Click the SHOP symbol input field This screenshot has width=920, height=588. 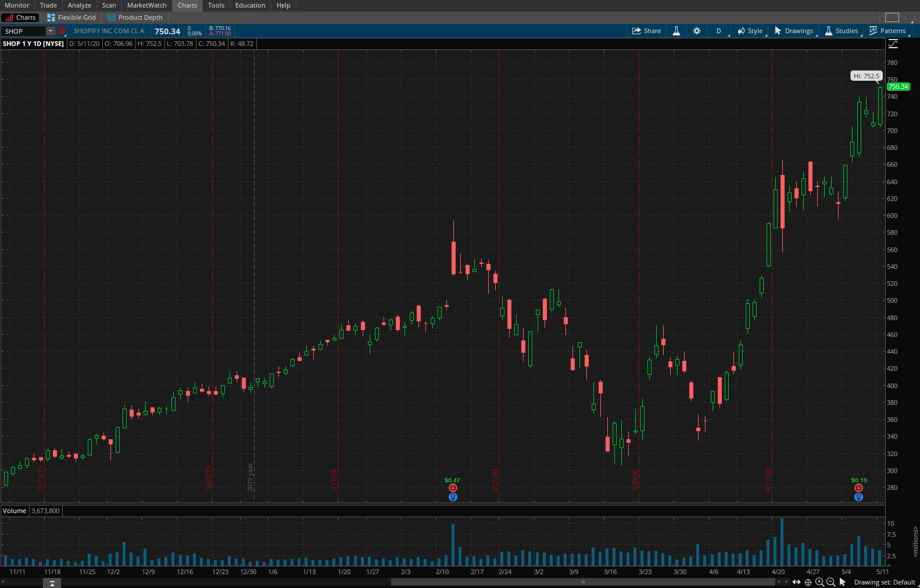point(23,31)
